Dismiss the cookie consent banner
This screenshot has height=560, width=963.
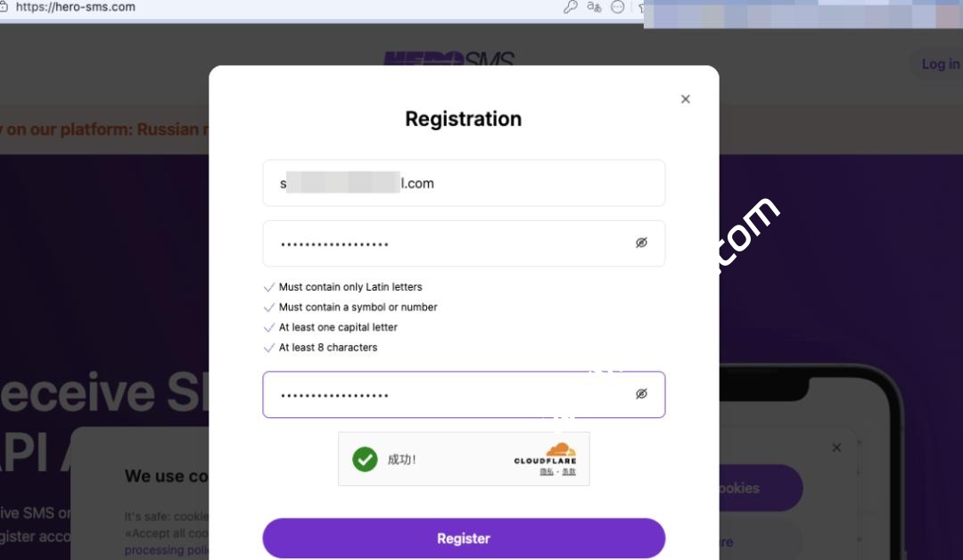click(x=836, y=448)
